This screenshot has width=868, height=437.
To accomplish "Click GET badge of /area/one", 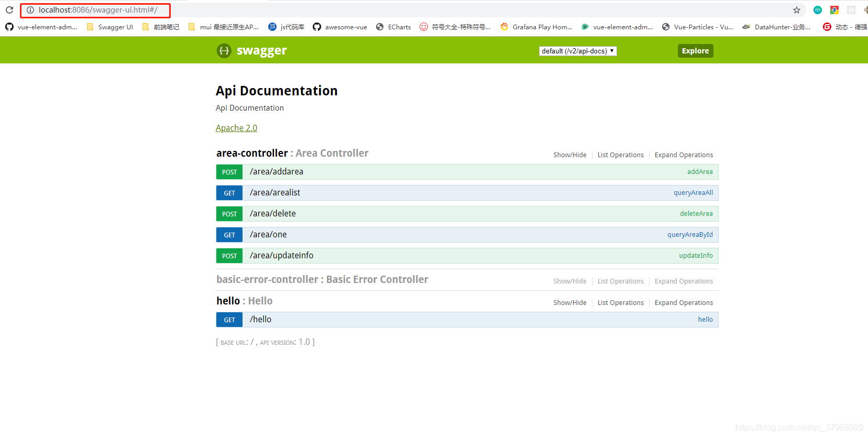I will point(229,235).
